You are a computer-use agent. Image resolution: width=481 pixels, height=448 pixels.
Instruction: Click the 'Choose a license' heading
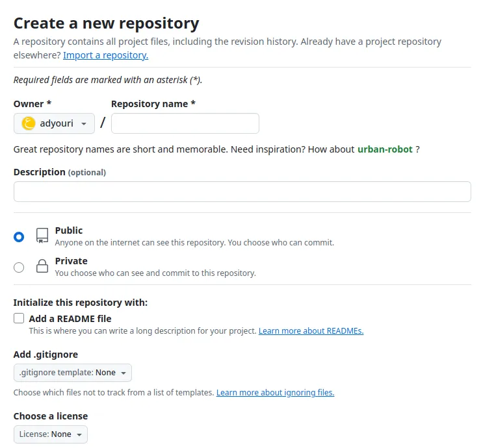pyautogui.click(x=51, y=416)
